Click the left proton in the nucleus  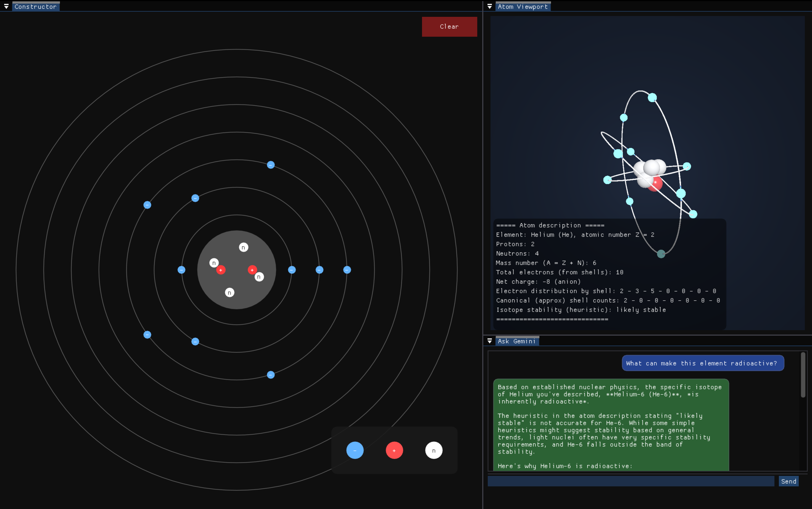coord(221,270)
